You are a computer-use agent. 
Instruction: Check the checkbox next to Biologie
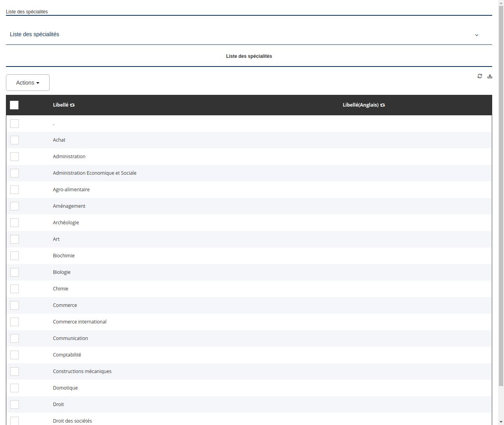point(15,272)
